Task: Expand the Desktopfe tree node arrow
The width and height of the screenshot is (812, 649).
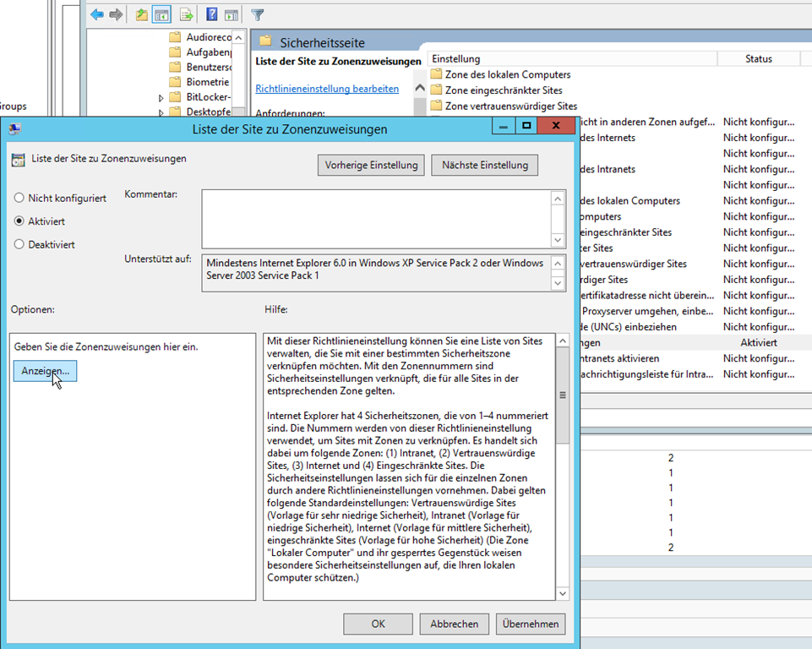Action: click(x=161, y=112)
